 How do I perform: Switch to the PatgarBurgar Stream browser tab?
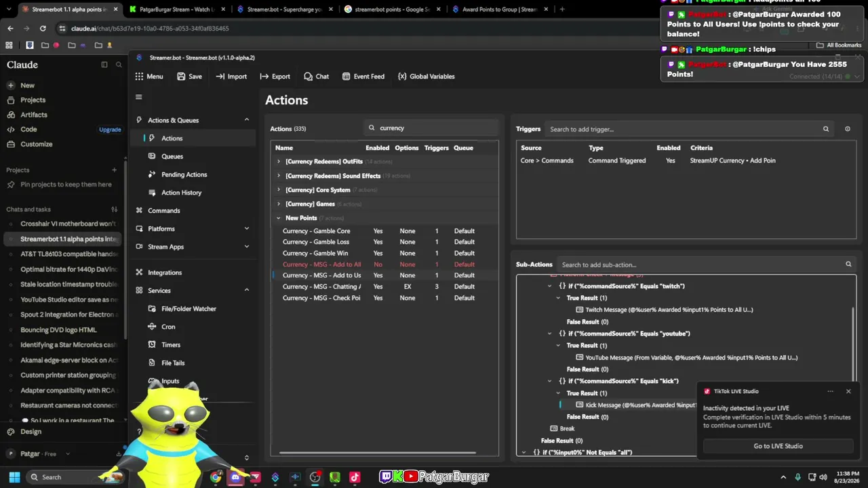tap(176, 9)
